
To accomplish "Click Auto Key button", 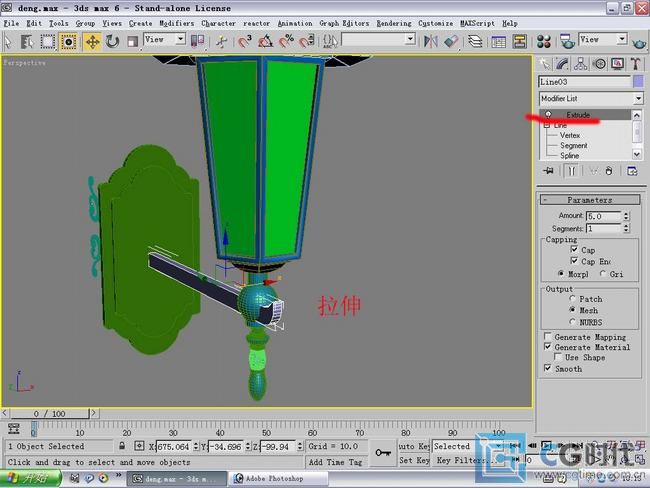I will [414, 446].
